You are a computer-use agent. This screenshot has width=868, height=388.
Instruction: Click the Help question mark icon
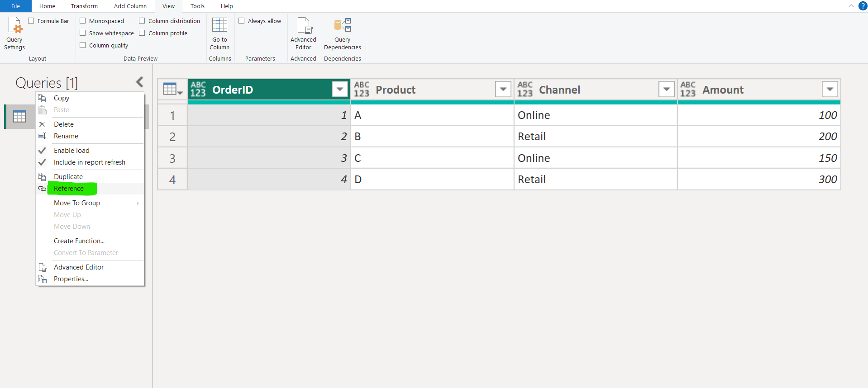863,6
